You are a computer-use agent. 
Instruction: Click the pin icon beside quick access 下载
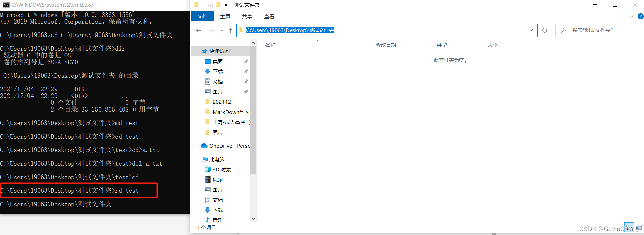(246, 71)
